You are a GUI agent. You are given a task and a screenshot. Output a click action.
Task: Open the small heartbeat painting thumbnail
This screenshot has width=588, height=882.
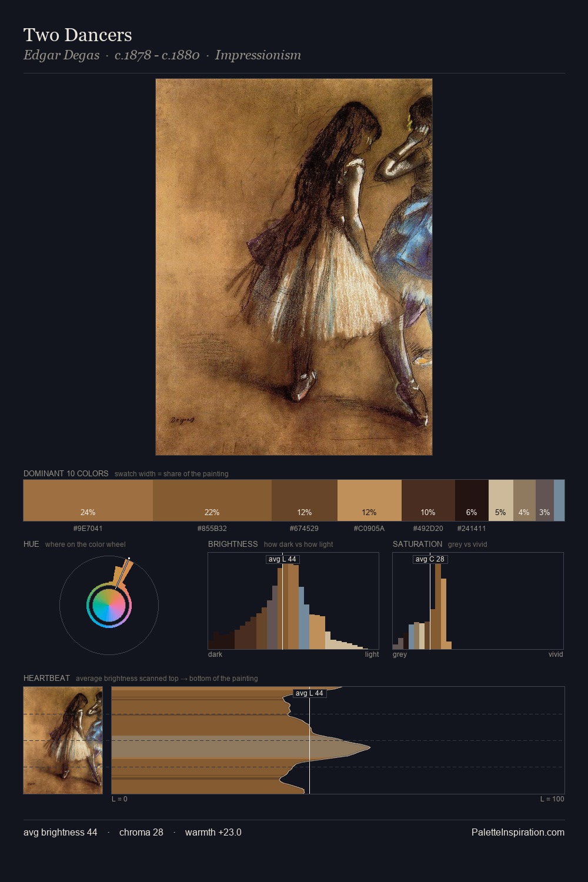[63, 740]
